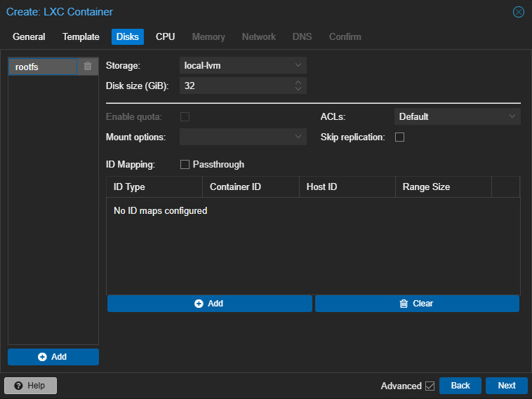Tick the Skip replication checkbox
Image resolution: width=532 pixels, height=399 pixels.
[x=399, y=137]
